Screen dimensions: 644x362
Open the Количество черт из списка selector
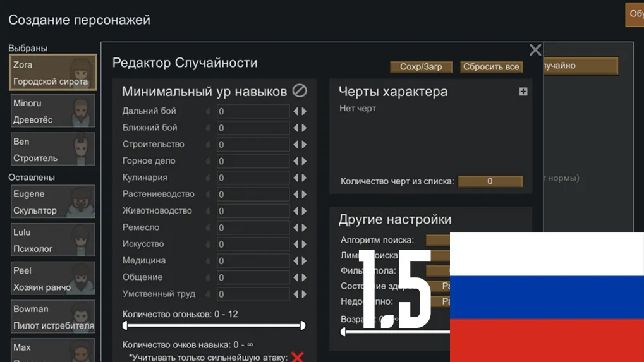[490, 181]
